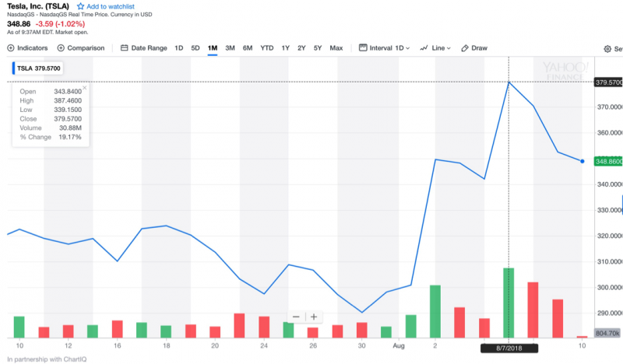
Task: Click the TSLA 379.5700 legend label
Action: pyautogui.click(x=37, y=68)
